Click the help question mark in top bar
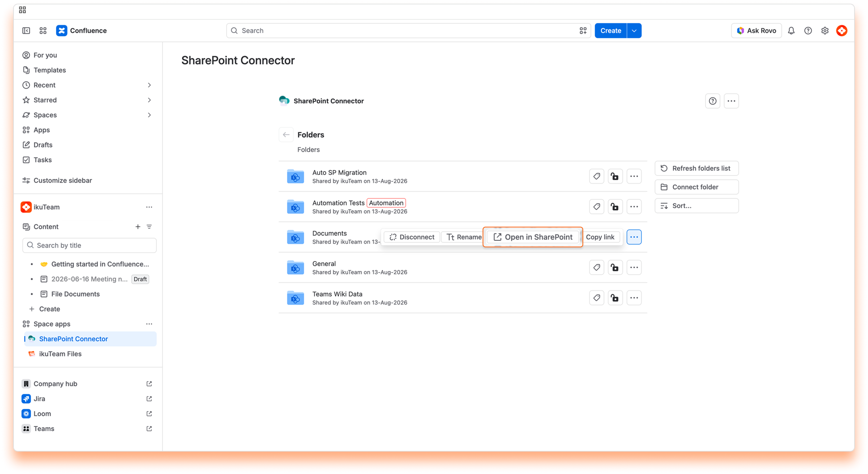The height and width of the screenshot is (474, 868). pyautogui.click(x=808, y=31)
